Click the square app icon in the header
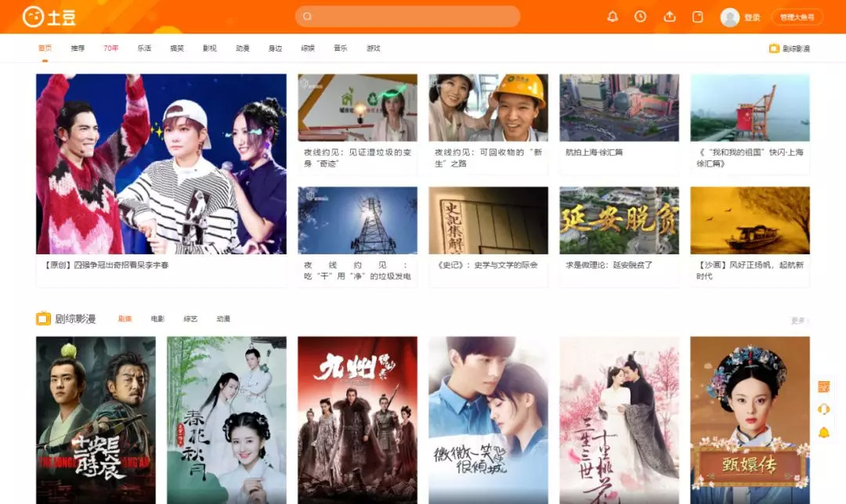 [x=698, y=16]
